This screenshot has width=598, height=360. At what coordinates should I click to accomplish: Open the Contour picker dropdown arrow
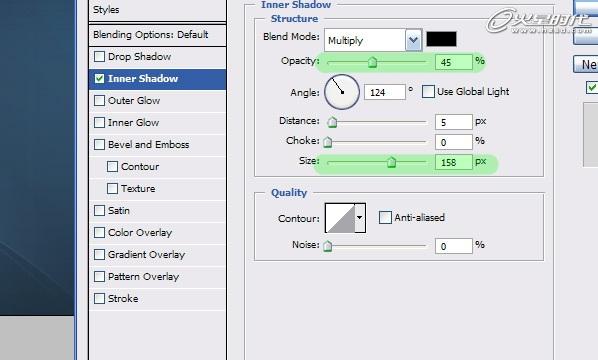(x=360, y=218)
